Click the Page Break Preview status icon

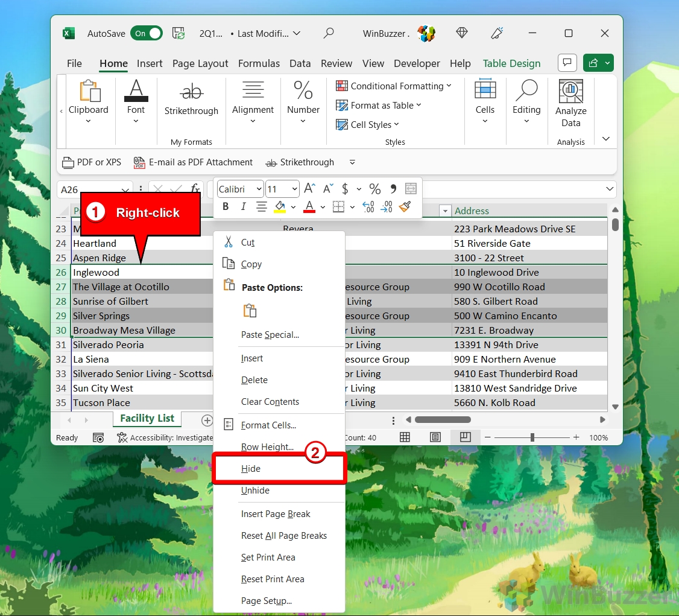[x=465, y=437]
